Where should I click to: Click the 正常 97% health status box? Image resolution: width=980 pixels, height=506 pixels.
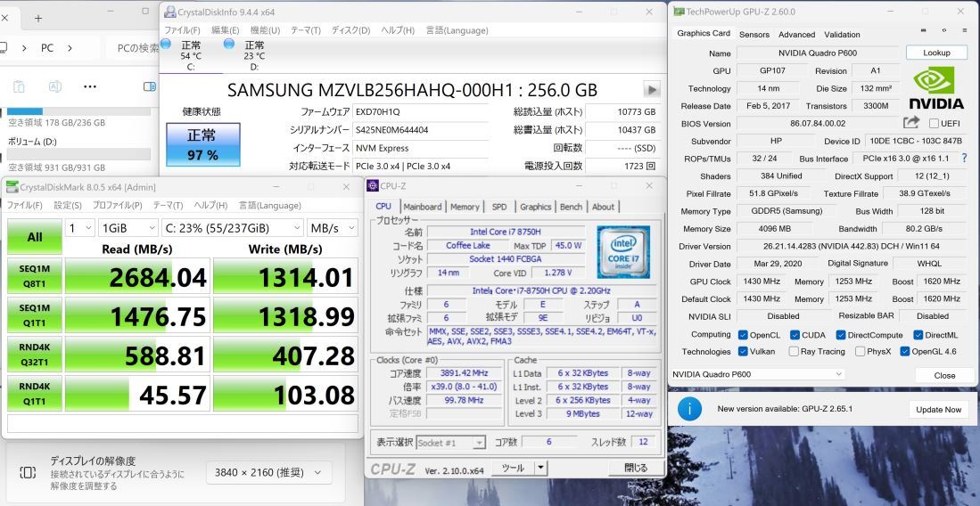point(202,144)
